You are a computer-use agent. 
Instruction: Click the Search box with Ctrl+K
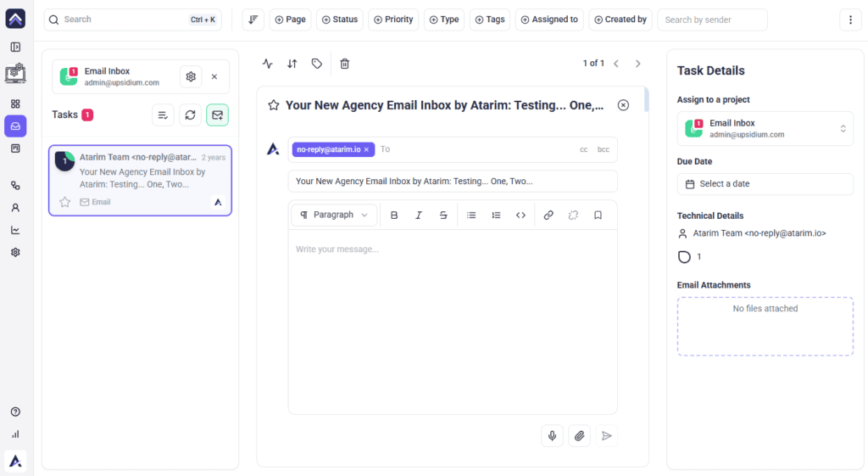(133, 20)
